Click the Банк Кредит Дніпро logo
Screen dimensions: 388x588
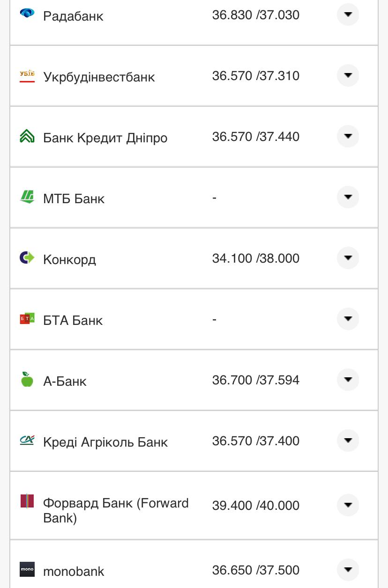27,136
